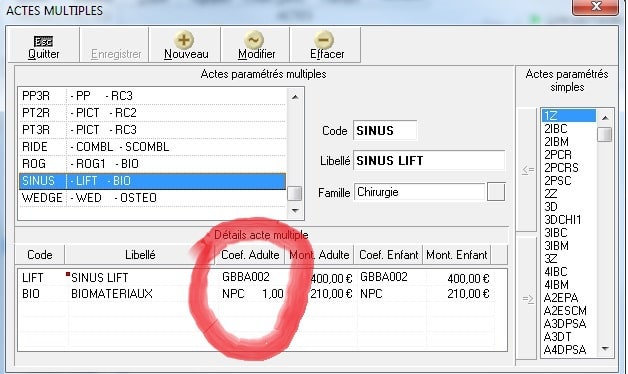This screenshot has height=374, width=628.
Task: Select the highlighted SINUS - LIFT - BIO row
Action: [x=152, y=181]
